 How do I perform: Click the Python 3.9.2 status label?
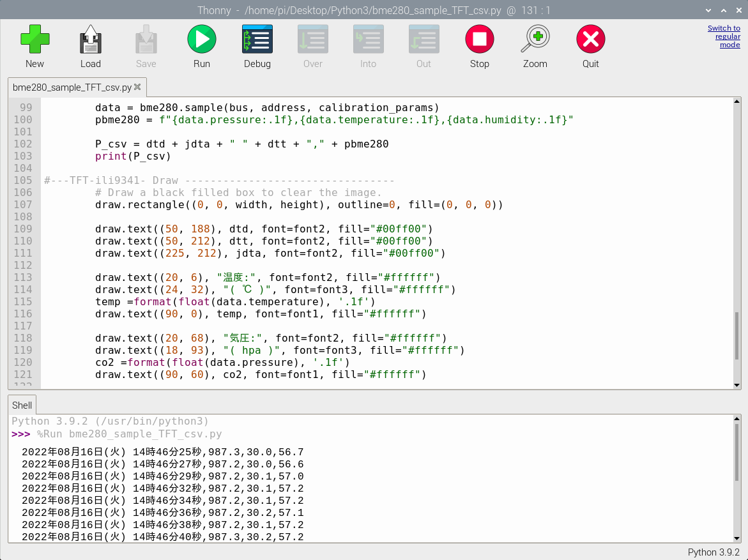tap(714, 552)
